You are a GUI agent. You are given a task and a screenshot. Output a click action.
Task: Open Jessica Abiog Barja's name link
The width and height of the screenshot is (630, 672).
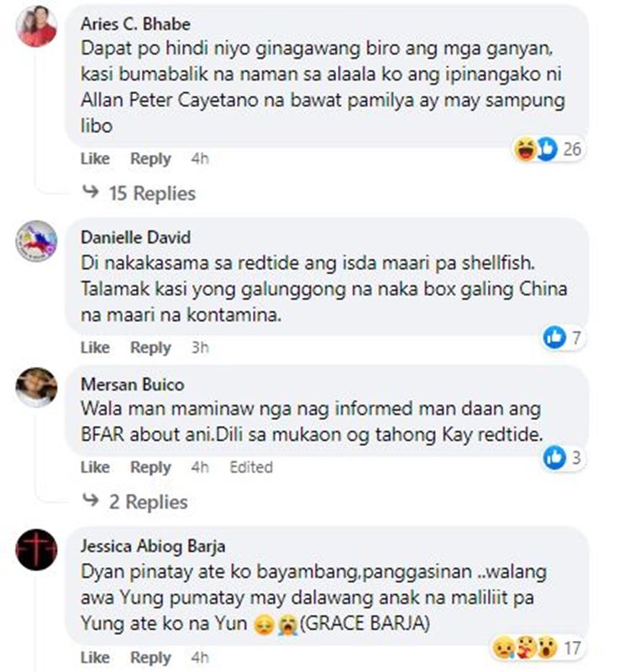(153, 546)
